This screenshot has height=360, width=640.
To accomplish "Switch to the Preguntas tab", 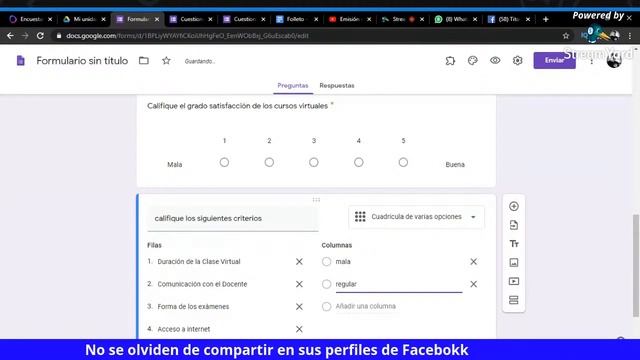I will 293,86.
